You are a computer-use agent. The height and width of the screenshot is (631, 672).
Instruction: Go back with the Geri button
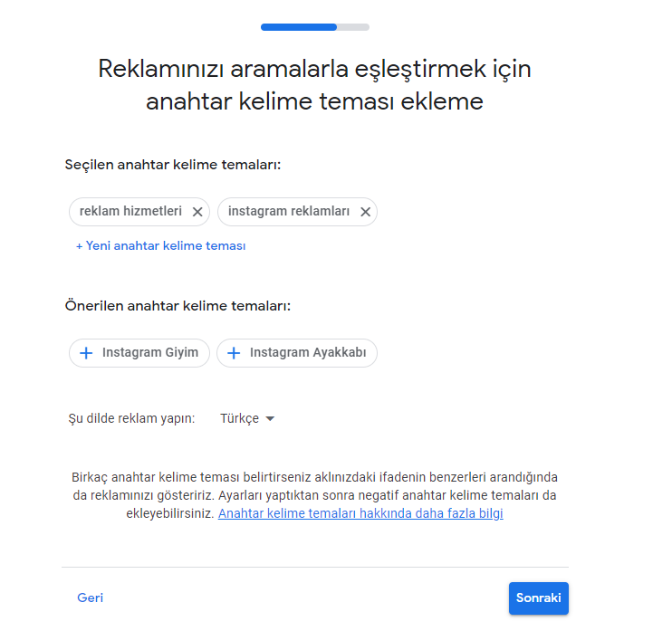click(x=90, y=598)
